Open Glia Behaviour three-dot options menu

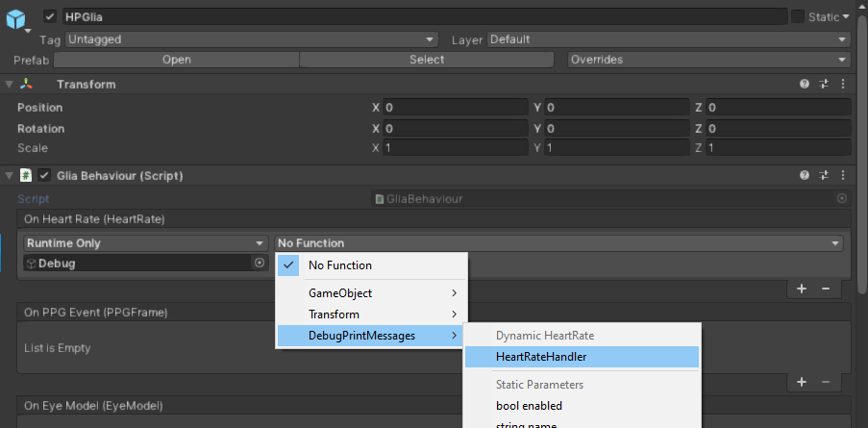843,176
